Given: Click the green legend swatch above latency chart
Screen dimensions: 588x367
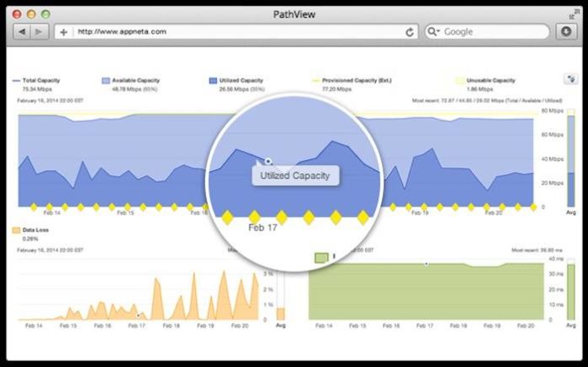Looking at the screenshot, I should (x=321, y=258).
